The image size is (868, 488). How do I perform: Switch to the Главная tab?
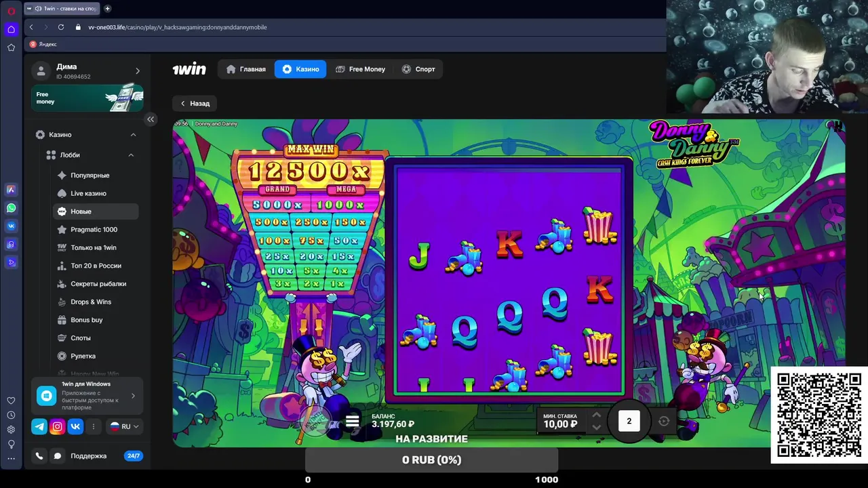coord(246,69)
